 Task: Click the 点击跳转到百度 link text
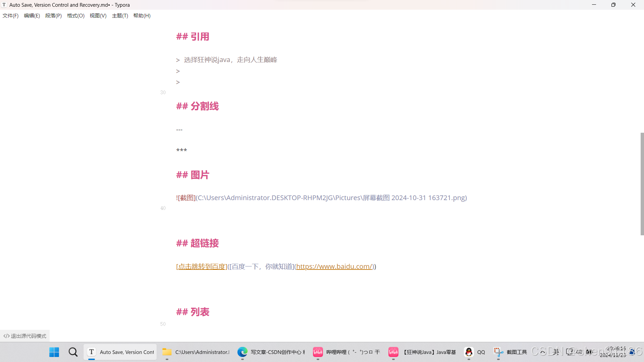(x=201, y=266)
